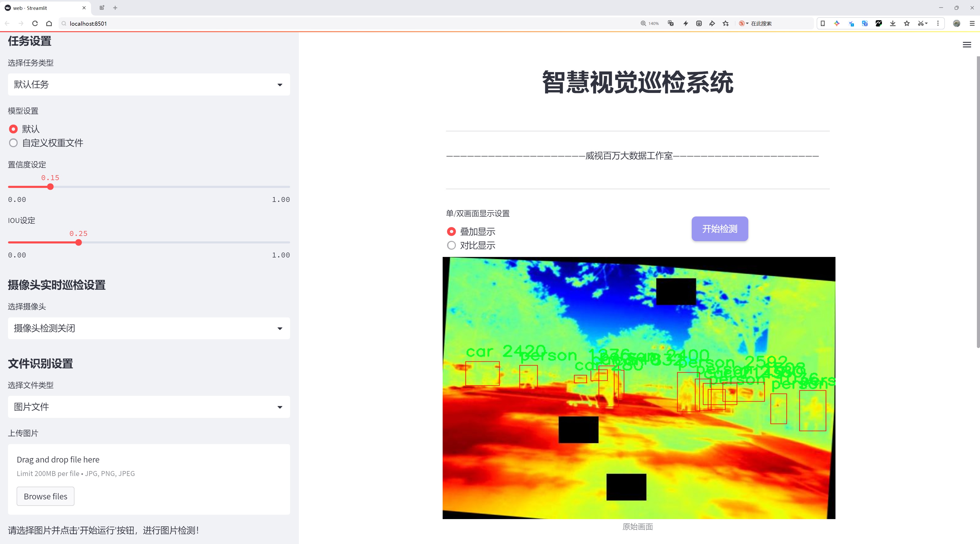Viewport: 980px width, 544px height.
Task: Select the 对比显示 display mode
Action: pos(451,245)
